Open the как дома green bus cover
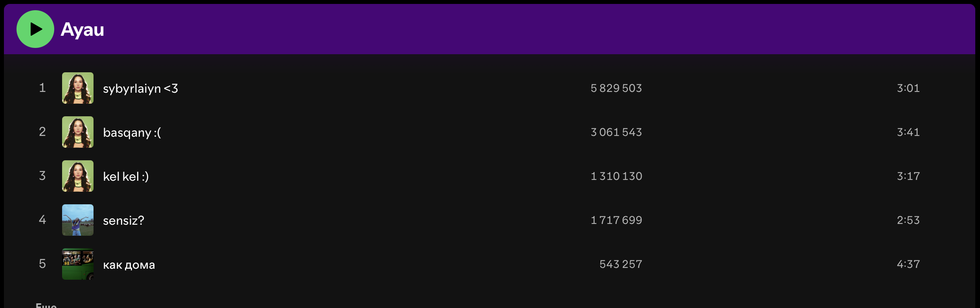 pos(78,264)
